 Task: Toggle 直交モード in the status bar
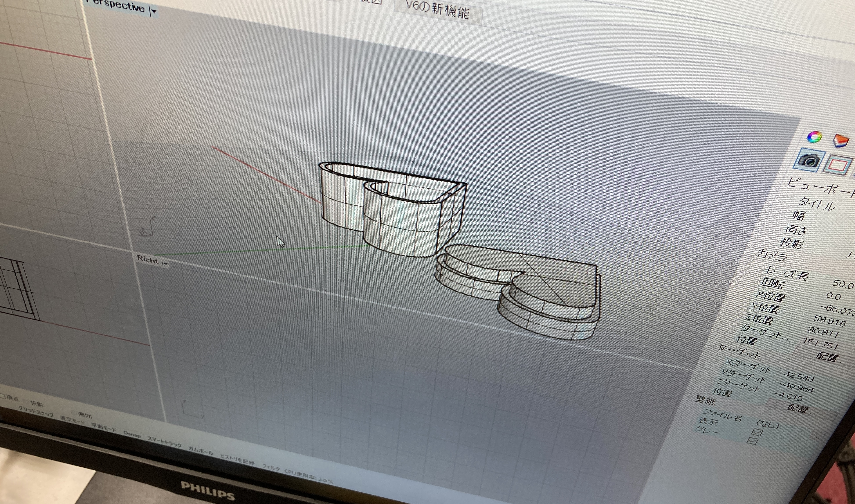[x=72, y=420]
